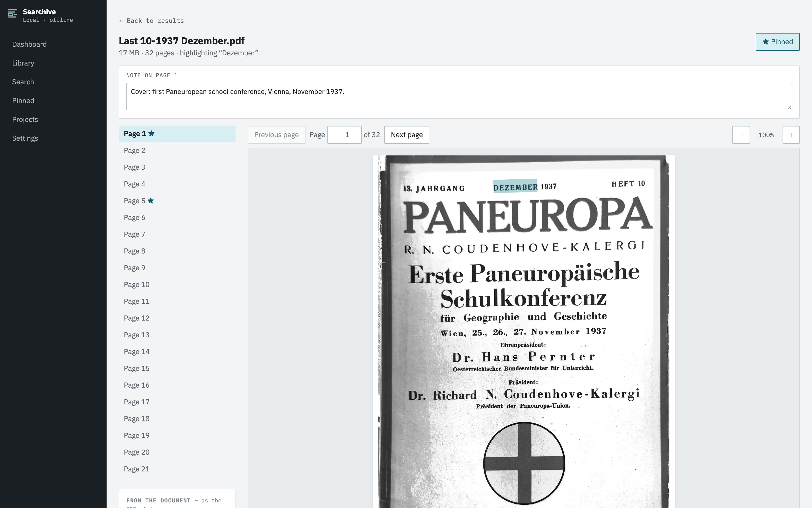
Task: Open Page 16 from the list
Action: tap(177, 385)
